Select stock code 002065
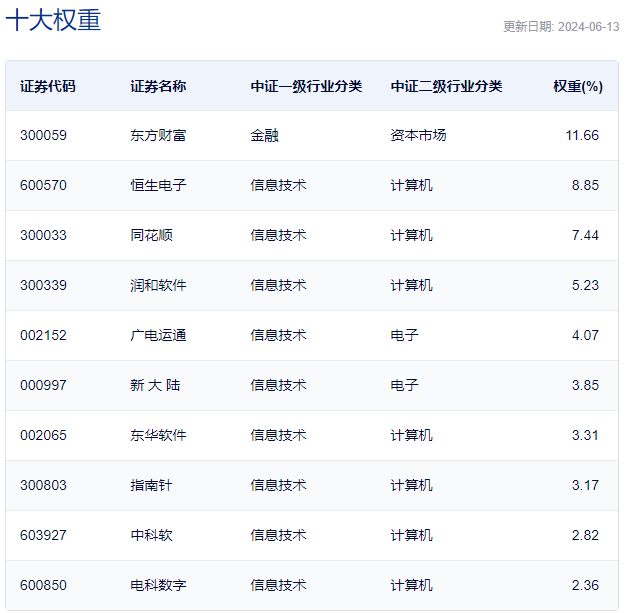The width and height of the screenshot is (632, 613). [x=43, y=435]
